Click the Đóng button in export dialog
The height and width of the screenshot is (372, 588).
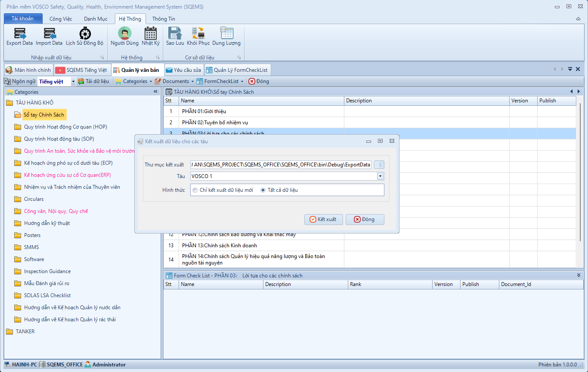point(365,219)
